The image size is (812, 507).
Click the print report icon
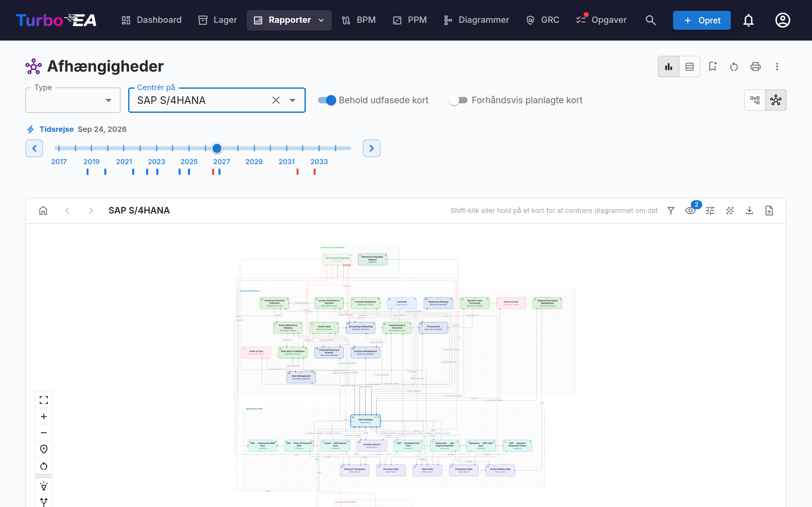[755, 67]
